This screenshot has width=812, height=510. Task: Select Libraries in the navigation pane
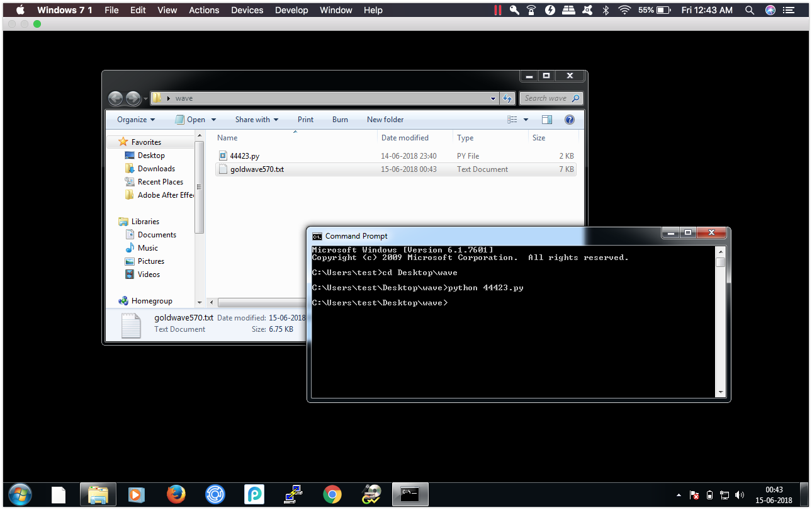(x=145, y=222)
